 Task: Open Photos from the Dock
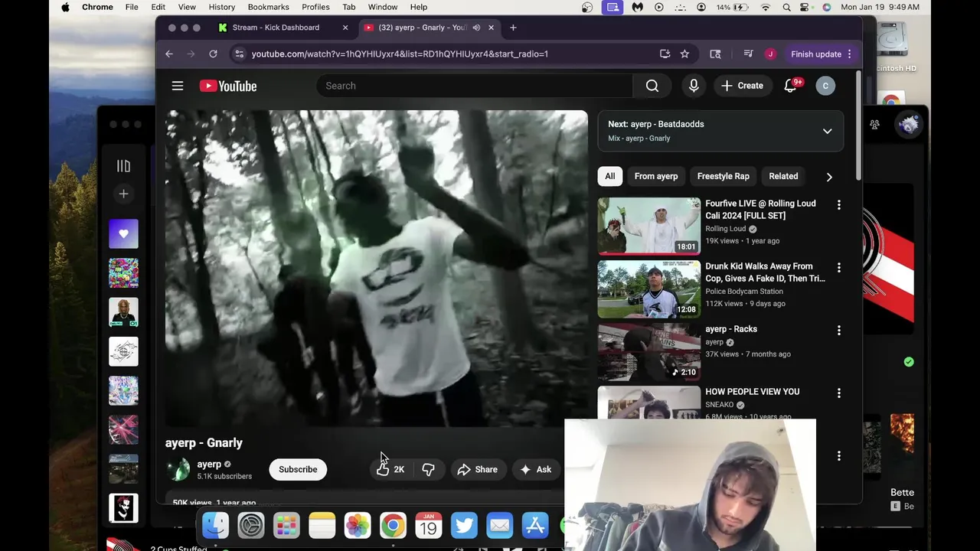[x=358, y=526]
